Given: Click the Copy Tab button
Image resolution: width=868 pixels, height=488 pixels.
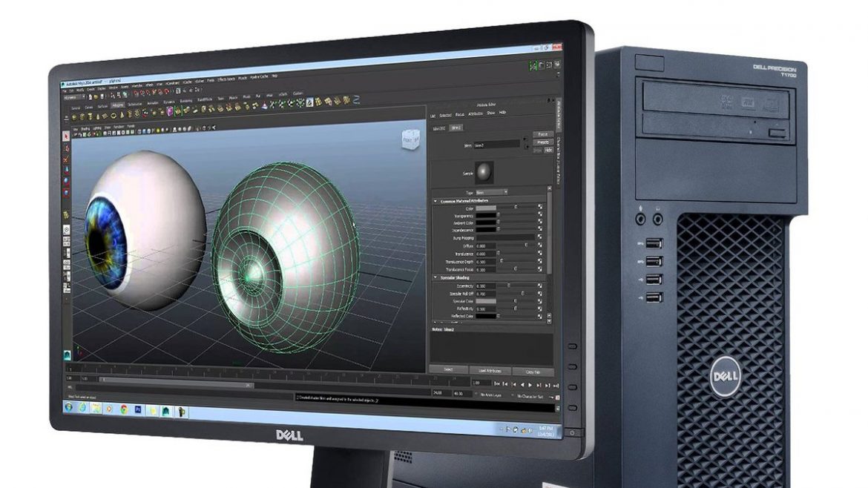Looking at the screenshot, I should 533,372.
